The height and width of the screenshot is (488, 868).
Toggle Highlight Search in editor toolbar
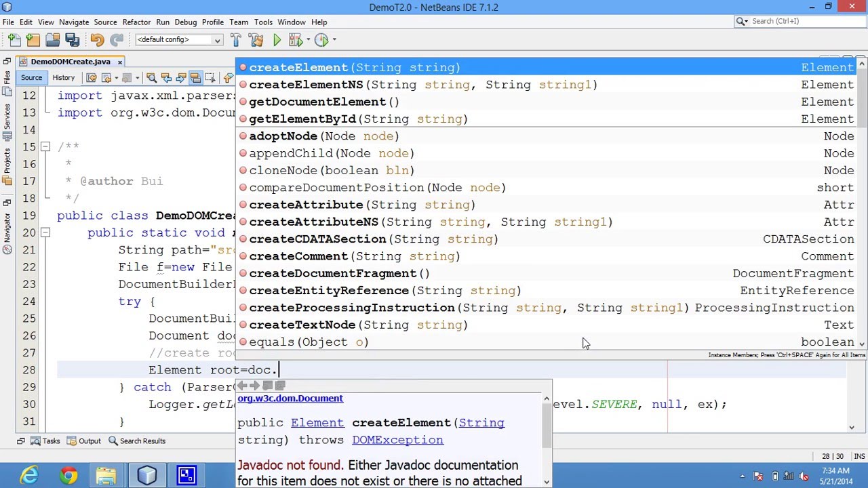pos(195,78)
